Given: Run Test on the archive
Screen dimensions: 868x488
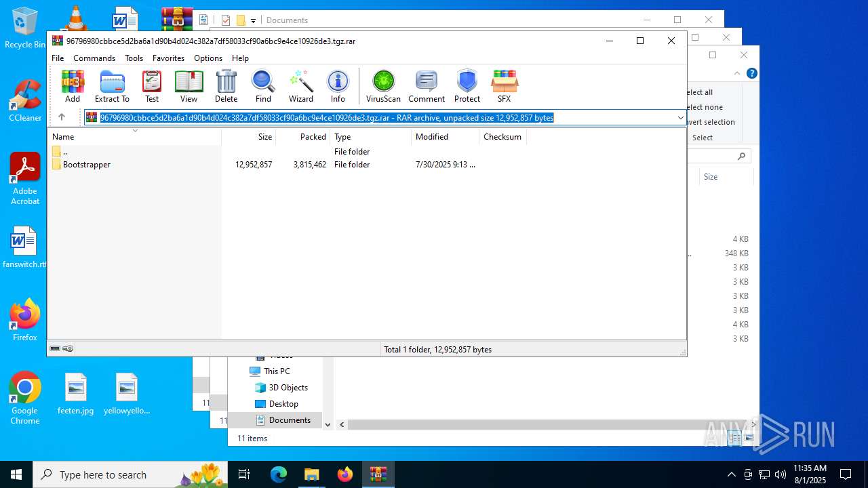Looking at the screenshot, I should pos(152,86).
